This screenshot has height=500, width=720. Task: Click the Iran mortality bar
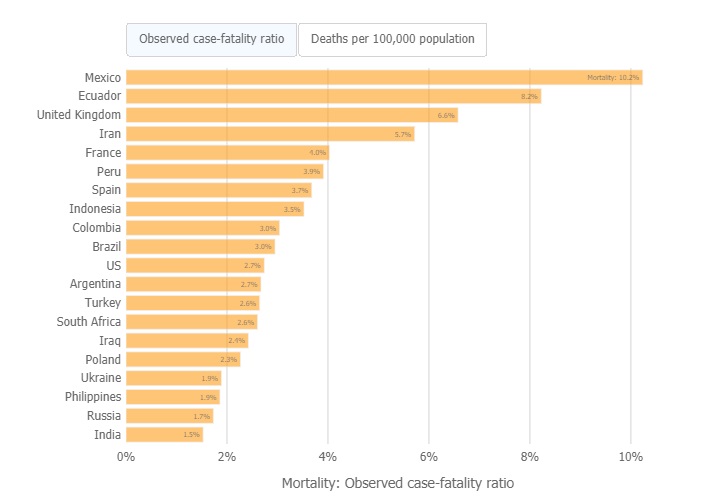270,134
